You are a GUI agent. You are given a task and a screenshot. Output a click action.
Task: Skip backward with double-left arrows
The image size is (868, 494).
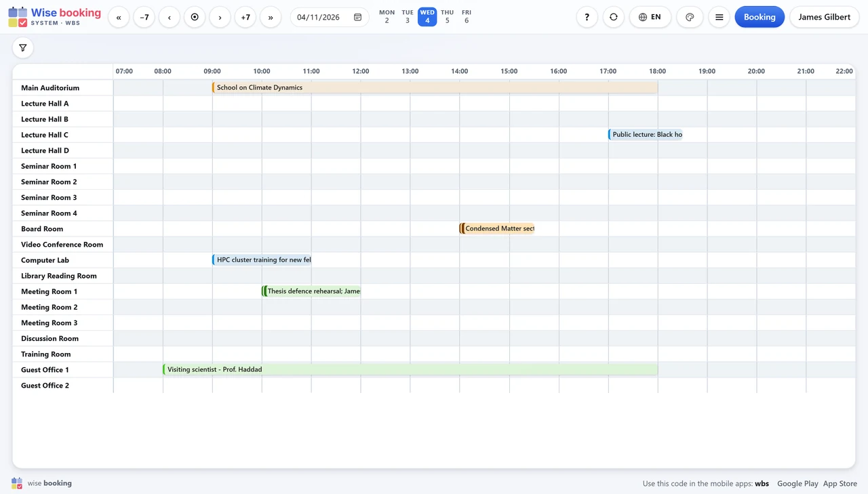coord(119,17)
